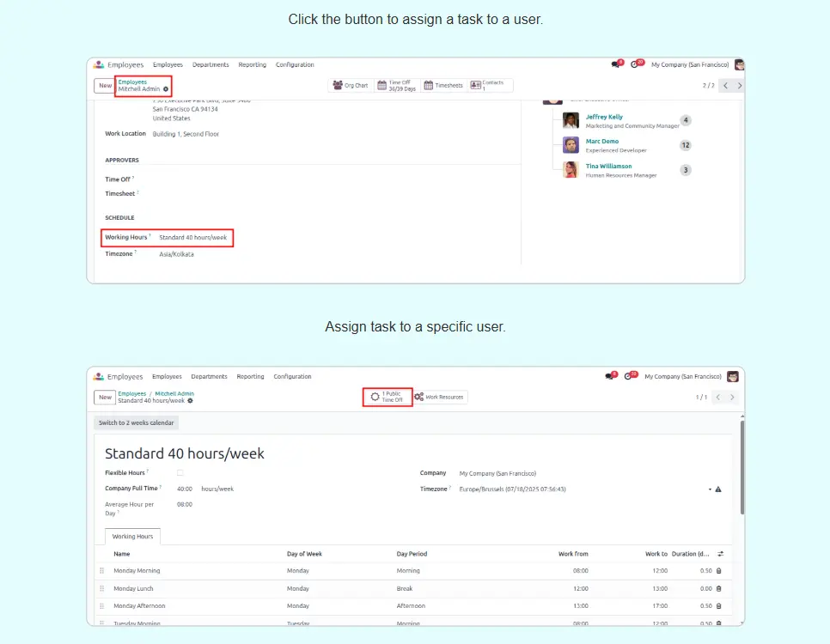This screenshot has height=644, width=830.
Task: Open Time Off 36/39 Days stat button
Action: point(396,86)
